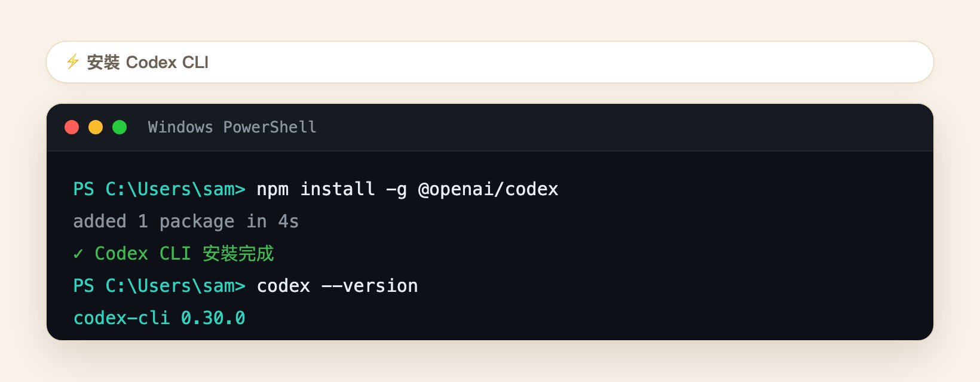Image resolution: width=980 pixels, height=382 pixels.
Task: Click the 安裝完成 success message
Action: point(238,254)
